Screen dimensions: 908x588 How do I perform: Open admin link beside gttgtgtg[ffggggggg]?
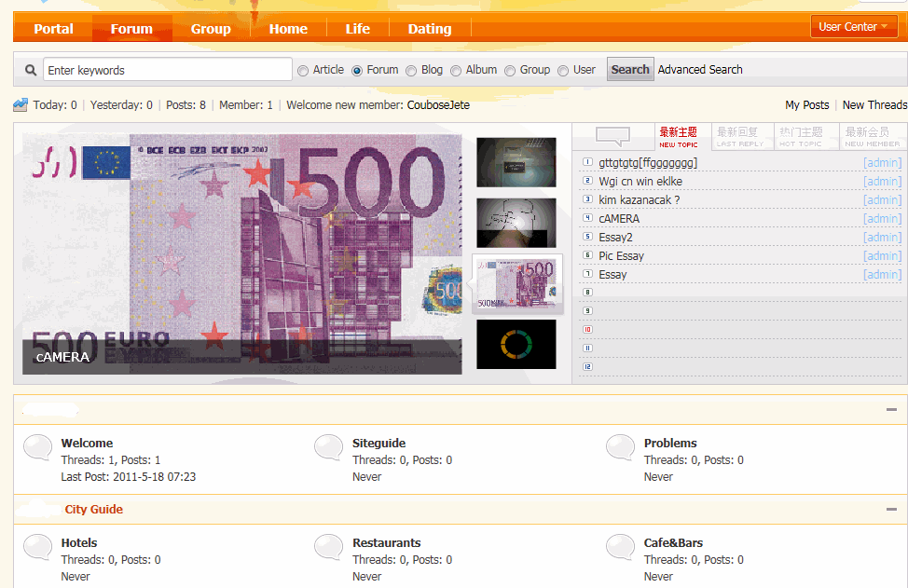[x=883, y=163]
